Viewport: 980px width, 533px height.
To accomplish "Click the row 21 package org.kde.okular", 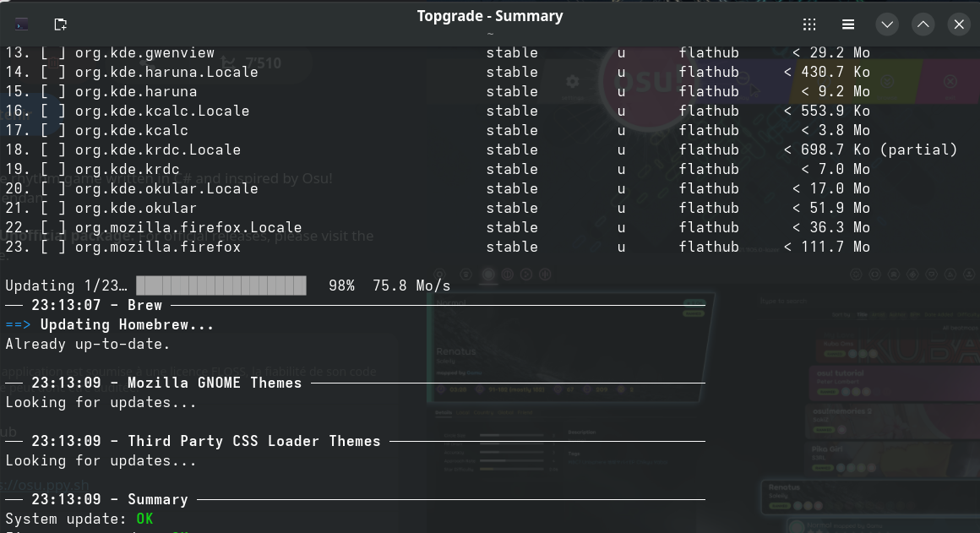I will tap(136, 208).
